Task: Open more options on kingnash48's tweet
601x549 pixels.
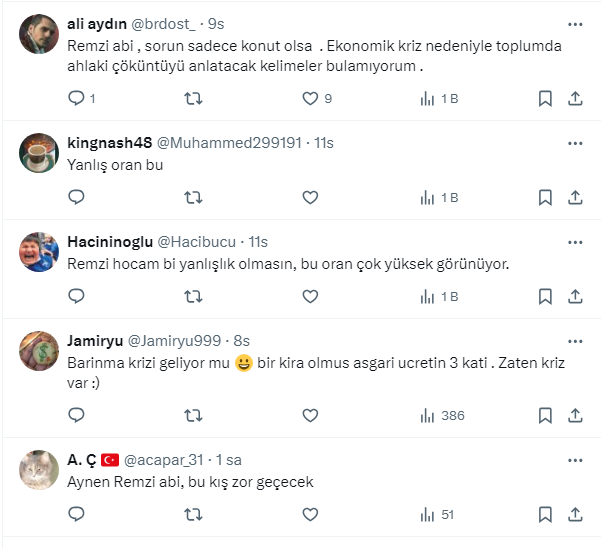Action: (x=575, y=142)
